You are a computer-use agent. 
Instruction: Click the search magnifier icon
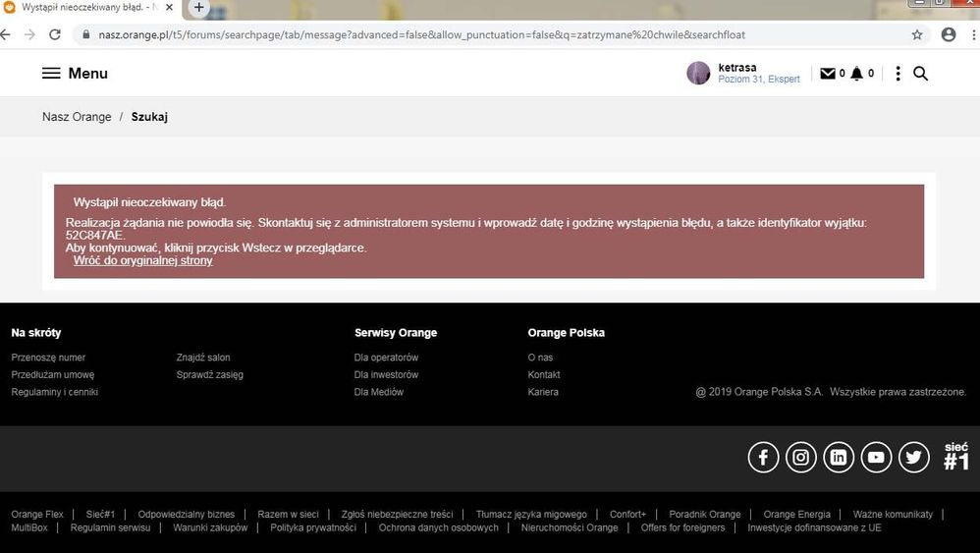tap(920, 74)
